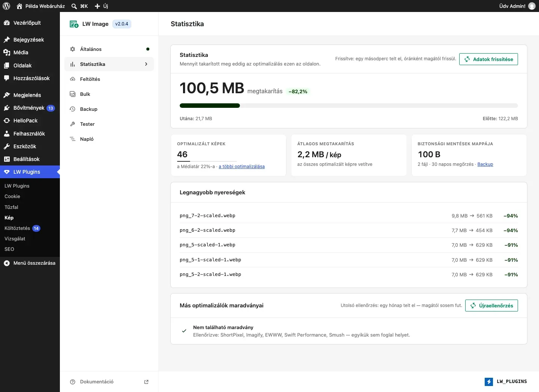
Task: Follow the 'a többi optimalizálása' link
Action: [x=241, y=167]
